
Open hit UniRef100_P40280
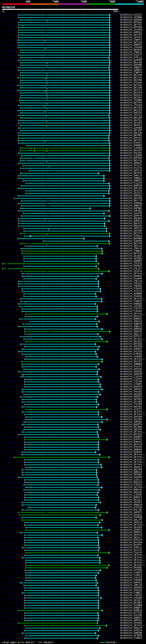(x=131, y=82)
